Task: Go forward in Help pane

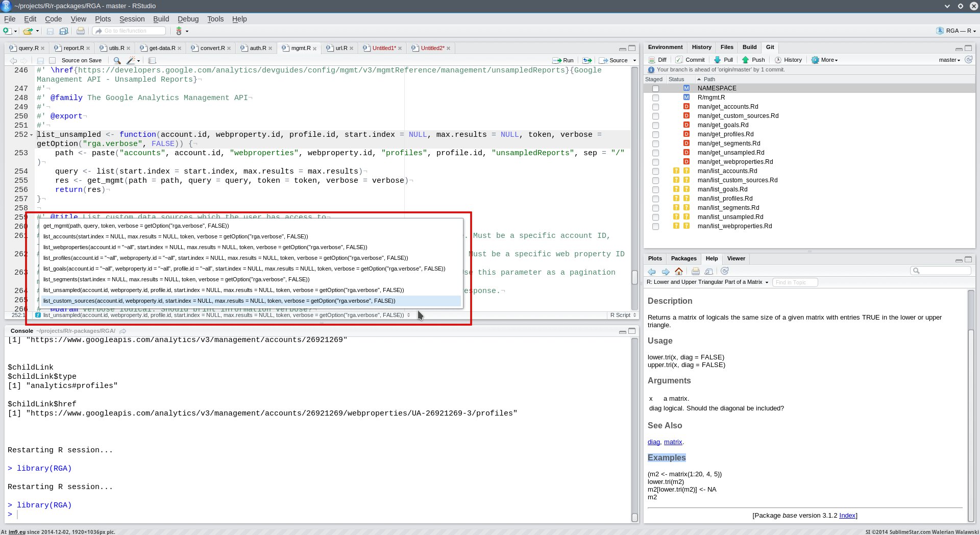Action: tap(666, 271)
